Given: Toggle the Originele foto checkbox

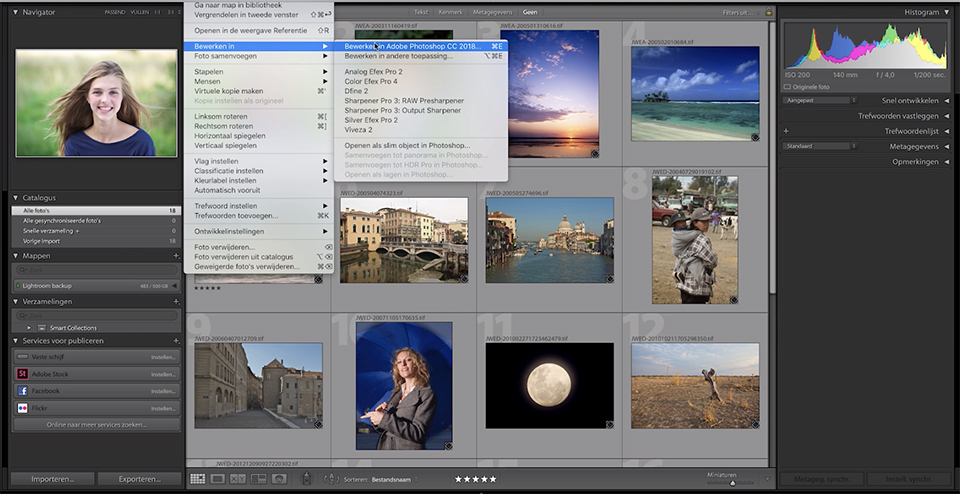Looking at the screenshot, I should 787,87.
